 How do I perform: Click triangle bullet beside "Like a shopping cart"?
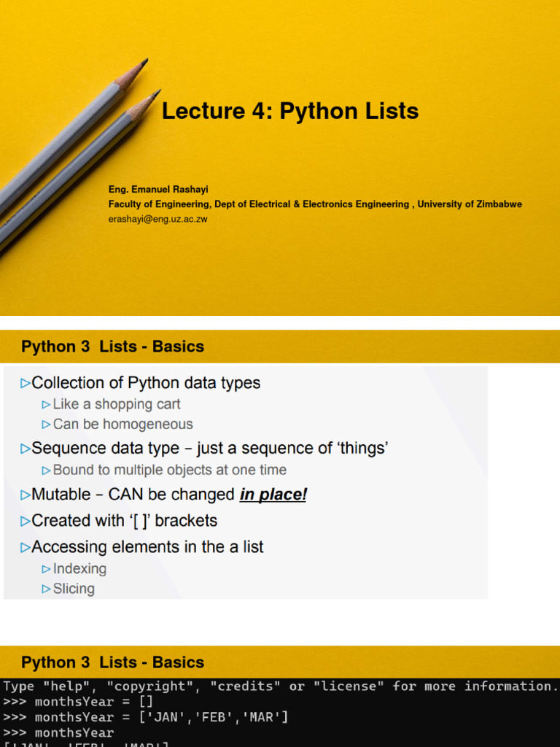(47, 404)
